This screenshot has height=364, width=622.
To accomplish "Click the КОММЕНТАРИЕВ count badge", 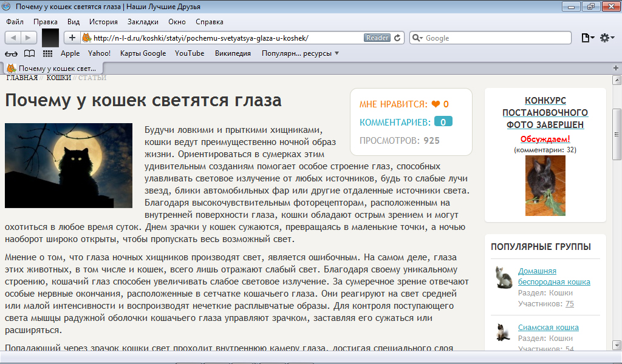I will (443, 122).
